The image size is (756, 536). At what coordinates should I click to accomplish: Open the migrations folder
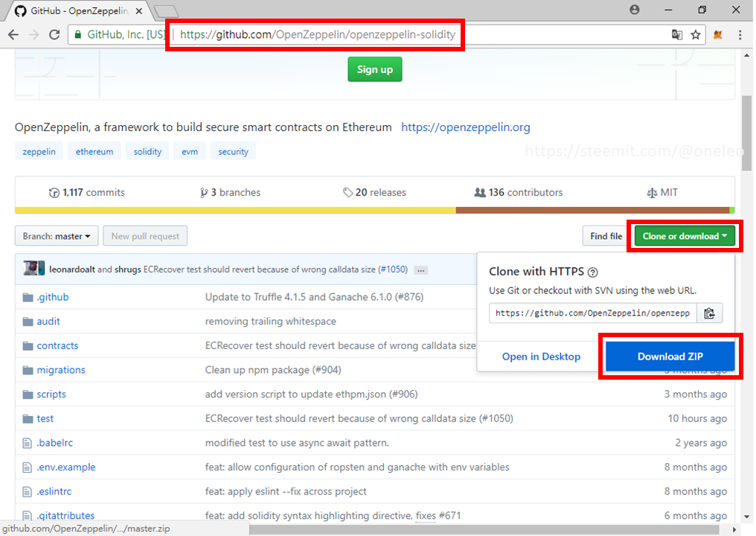tap(61, 370)
